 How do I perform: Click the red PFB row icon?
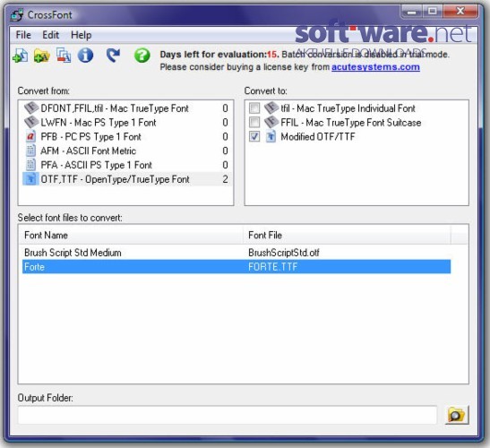pos(30,136)
